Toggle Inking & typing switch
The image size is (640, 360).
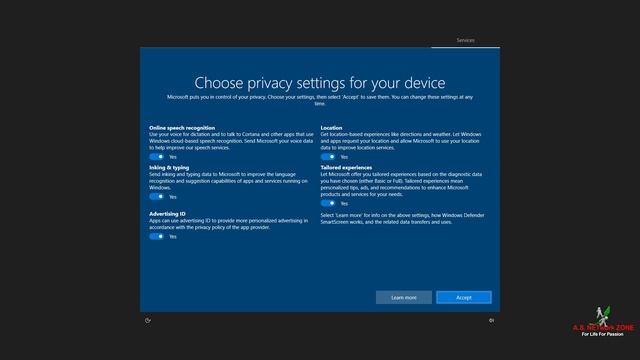157,197
